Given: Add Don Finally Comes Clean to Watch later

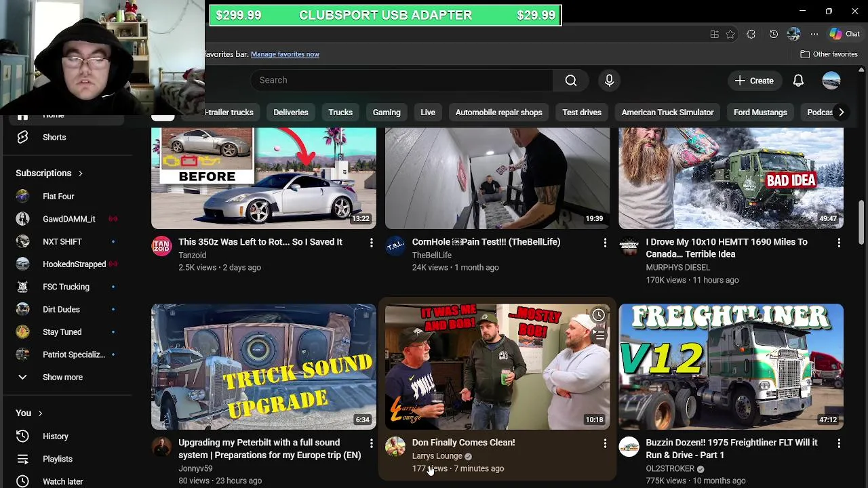Looking at the screenshot, I should 598,315.
